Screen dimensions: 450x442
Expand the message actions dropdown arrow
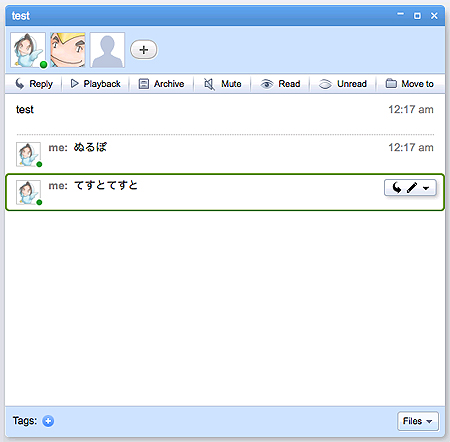(x=426, y=188)
